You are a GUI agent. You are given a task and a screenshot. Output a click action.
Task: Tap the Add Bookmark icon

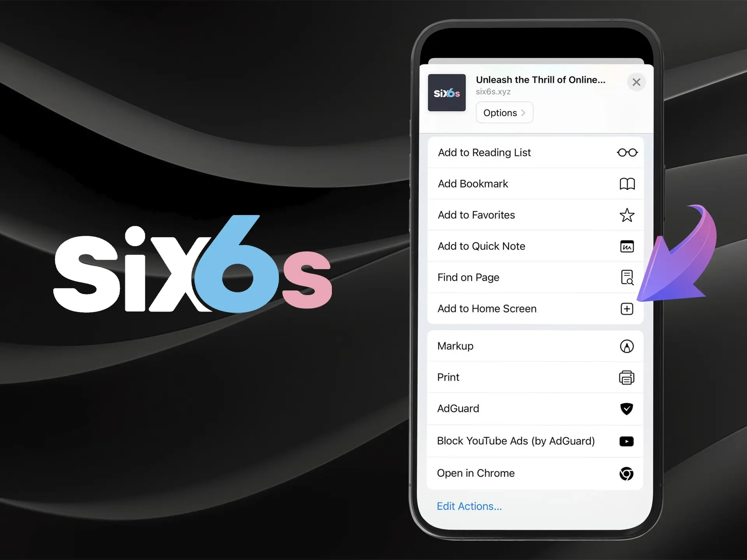(626, 184)
